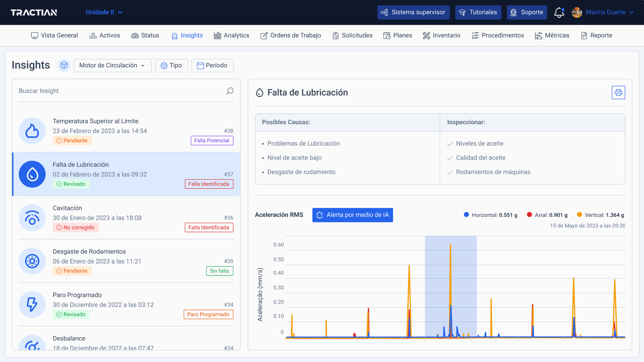This screenshot has height=362, width=644.
Task: Click the Desgaste de Rodamientos bearing icon
Action: [x=32, y=261]
